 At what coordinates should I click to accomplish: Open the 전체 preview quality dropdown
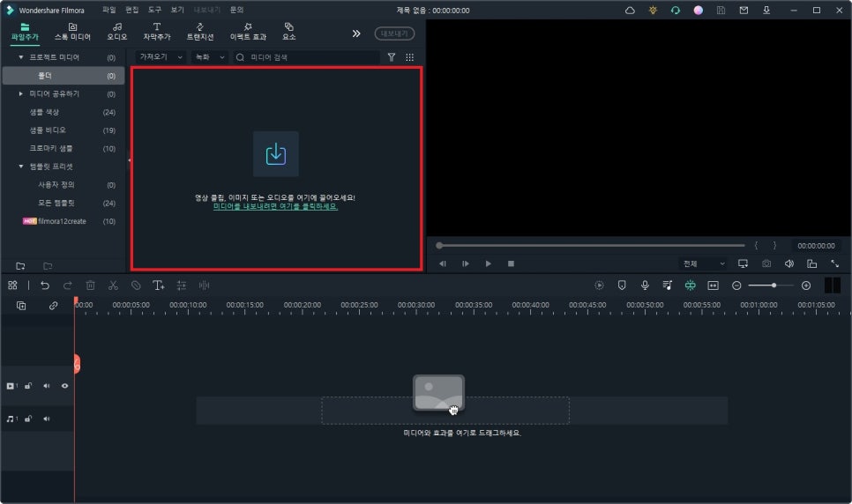click(703, 263)
